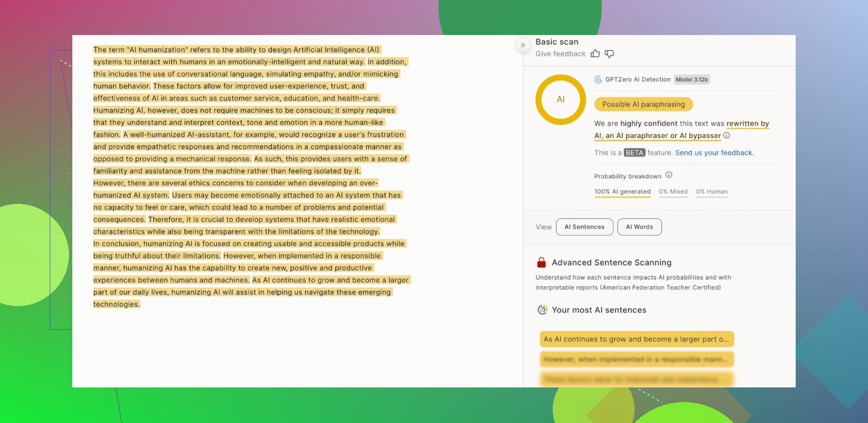
Task: Click the yellow AI score ring
Action: [x=561, y=99]
